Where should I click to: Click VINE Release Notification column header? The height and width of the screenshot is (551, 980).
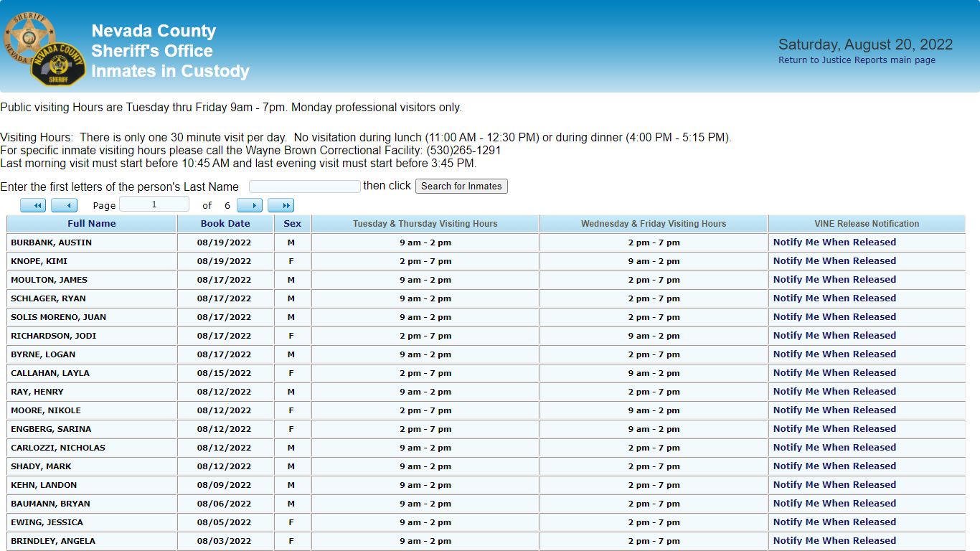867,224
